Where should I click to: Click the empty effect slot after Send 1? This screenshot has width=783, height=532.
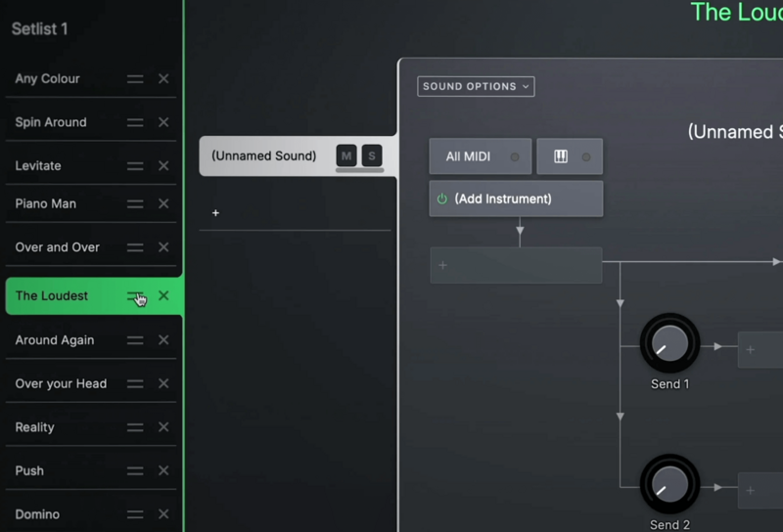(760, 349)
